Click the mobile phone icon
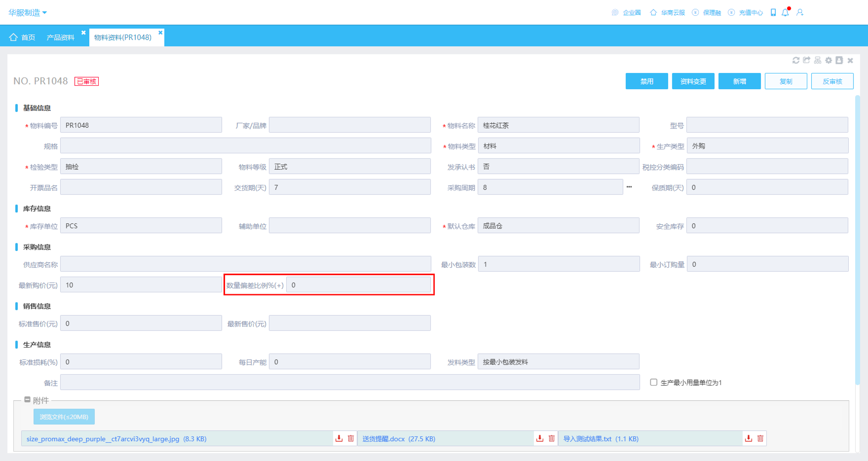Image resolution: width=868 pixels, height=461 pixels. pos(773,12)
